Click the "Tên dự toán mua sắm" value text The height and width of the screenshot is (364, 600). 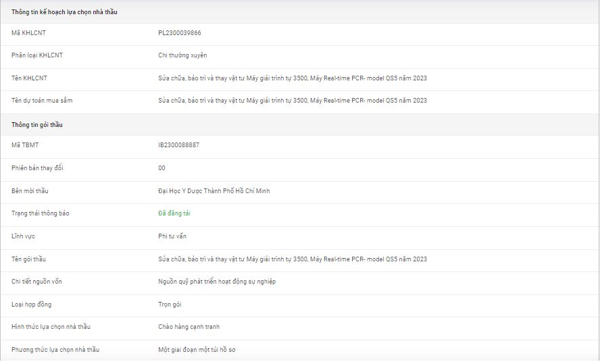point(293,101)
